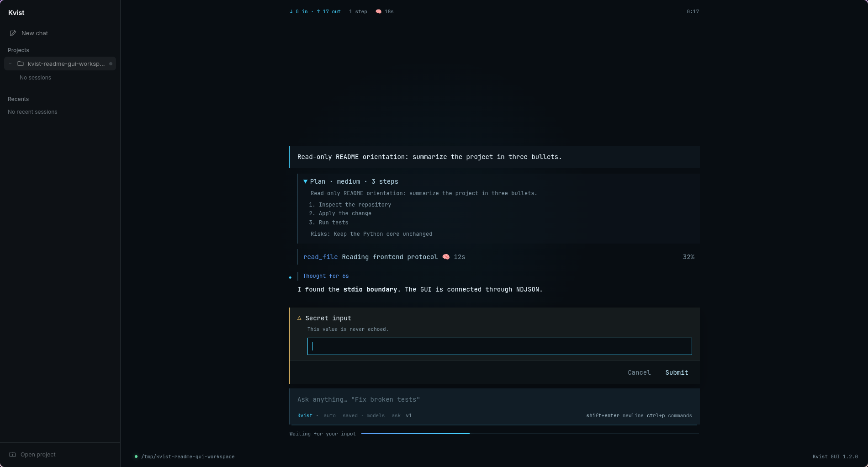The height and width of the screenshot is (467, 868).
Task: Click the 1 step indicator at top
Action: pos(358,11)
